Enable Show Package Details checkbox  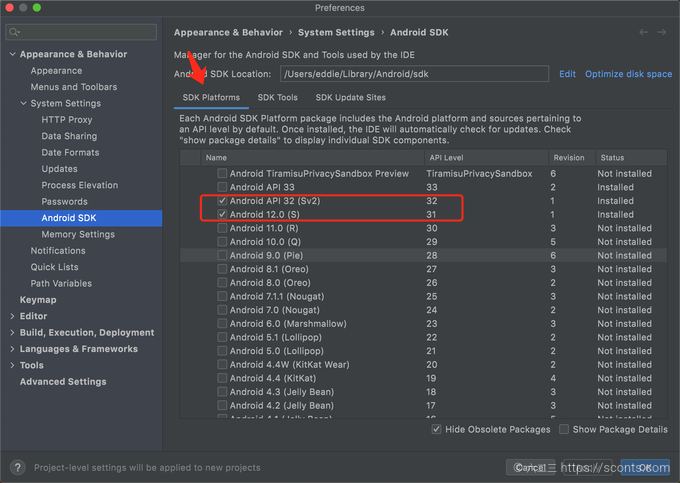[564, 429]
